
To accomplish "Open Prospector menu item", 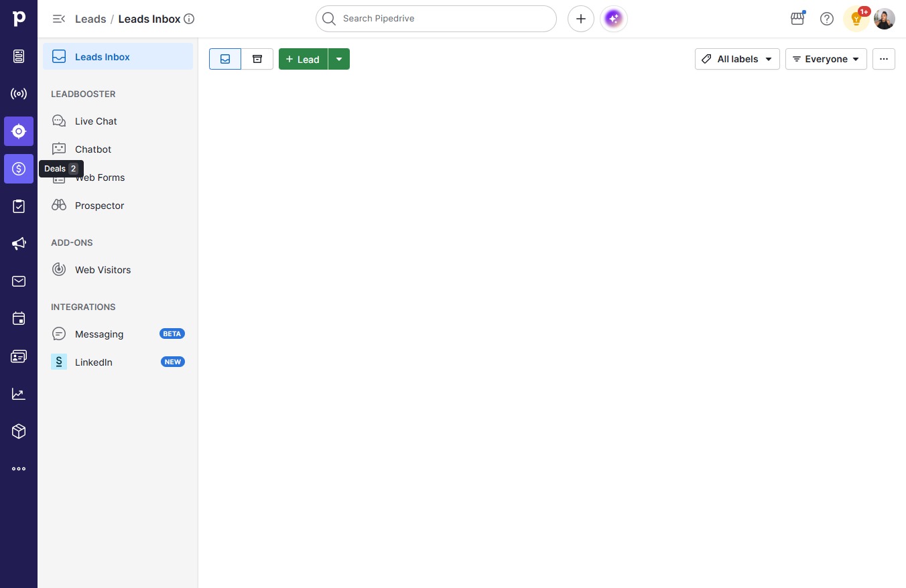I will 118,206.
